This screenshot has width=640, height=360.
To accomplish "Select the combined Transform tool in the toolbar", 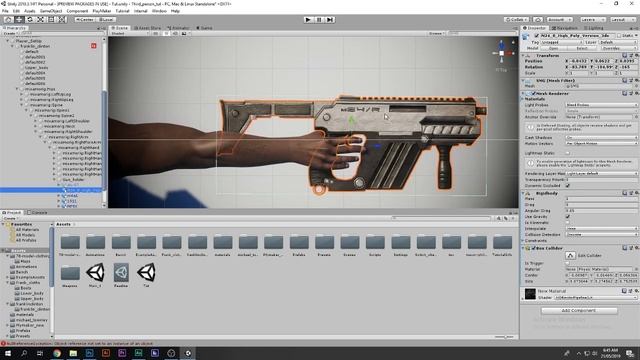I will click(x=61, y=19).
